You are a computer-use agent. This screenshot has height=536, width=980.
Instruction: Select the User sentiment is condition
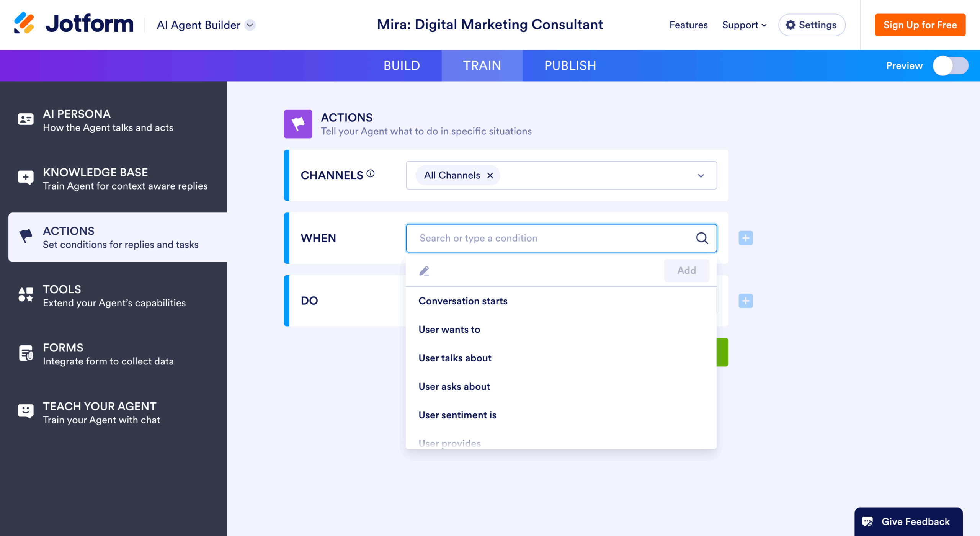561,415
